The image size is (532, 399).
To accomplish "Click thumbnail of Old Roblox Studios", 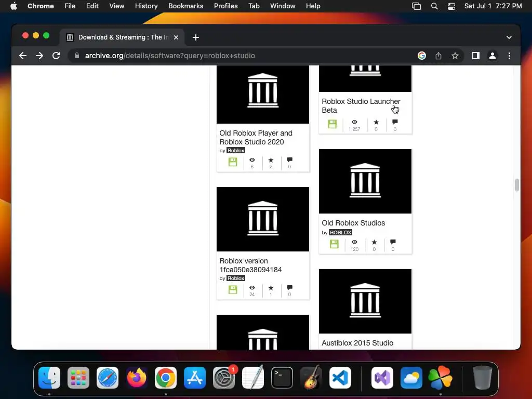I will [365, 181].
